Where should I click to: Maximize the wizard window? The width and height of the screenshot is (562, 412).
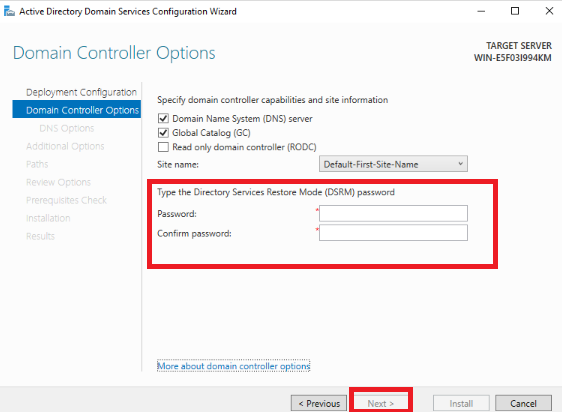(x=515, y=11)
